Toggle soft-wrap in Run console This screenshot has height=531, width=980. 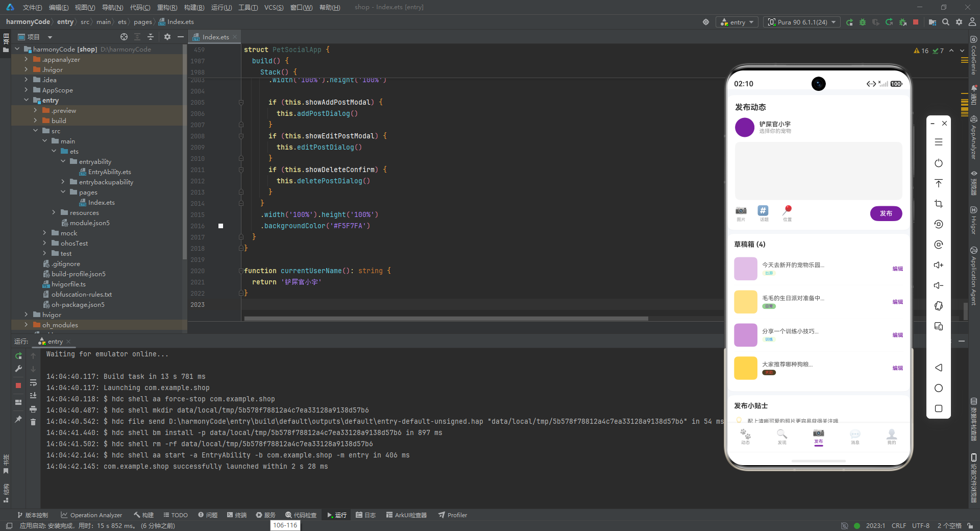(x=33, y=382)
